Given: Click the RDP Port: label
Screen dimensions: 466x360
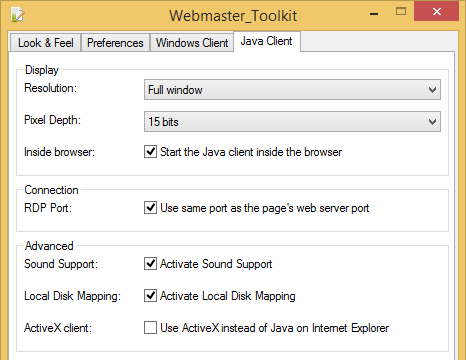Looking at the screenshot, I should point(48,208).
